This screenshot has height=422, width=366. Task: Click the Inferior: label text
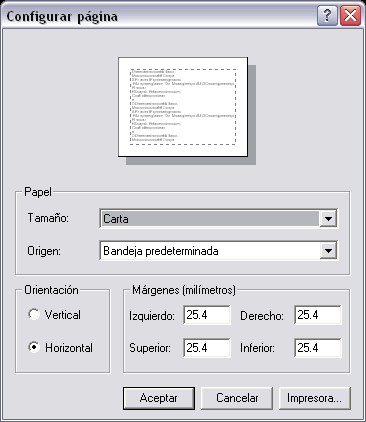click(257, 348)
